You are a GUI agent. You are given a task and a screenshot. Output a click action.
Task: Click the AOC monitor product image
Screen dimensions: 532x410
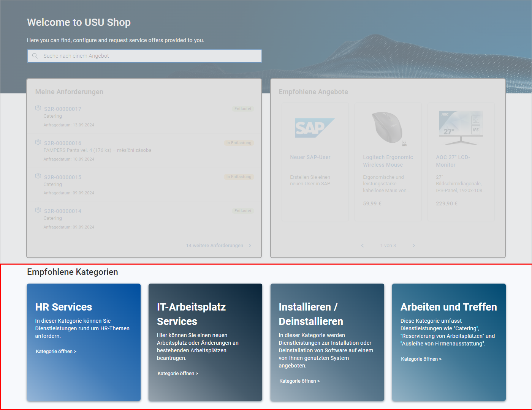pos(461,128)
